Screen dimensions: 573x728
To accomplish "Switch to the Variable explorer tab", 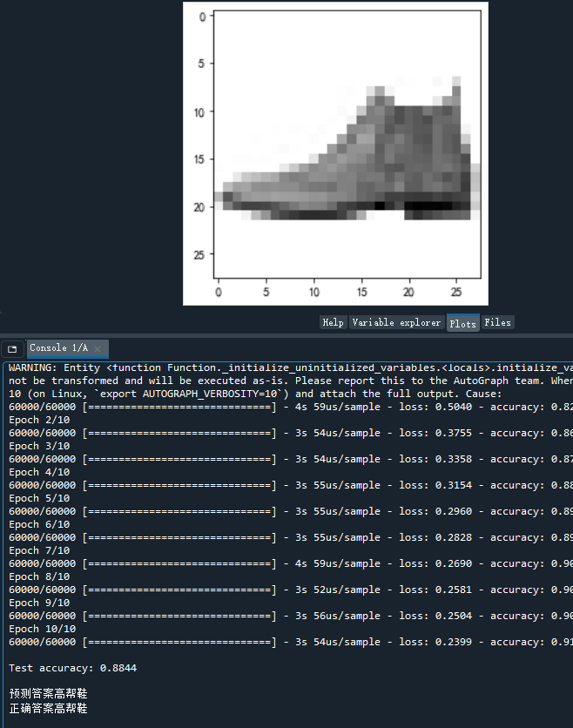I will click(396, 322).
